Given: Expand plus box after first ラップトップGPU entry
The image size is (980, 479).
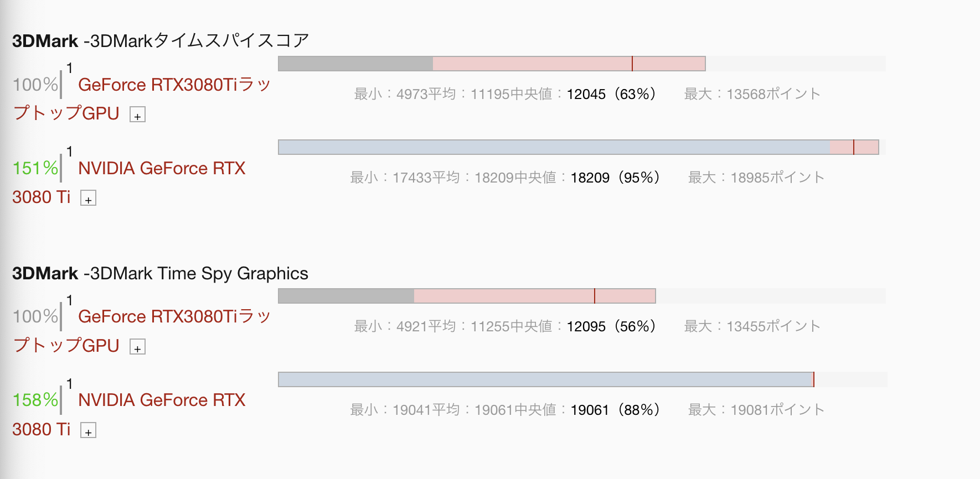Looking at the screenshot, I should [137, 114].
